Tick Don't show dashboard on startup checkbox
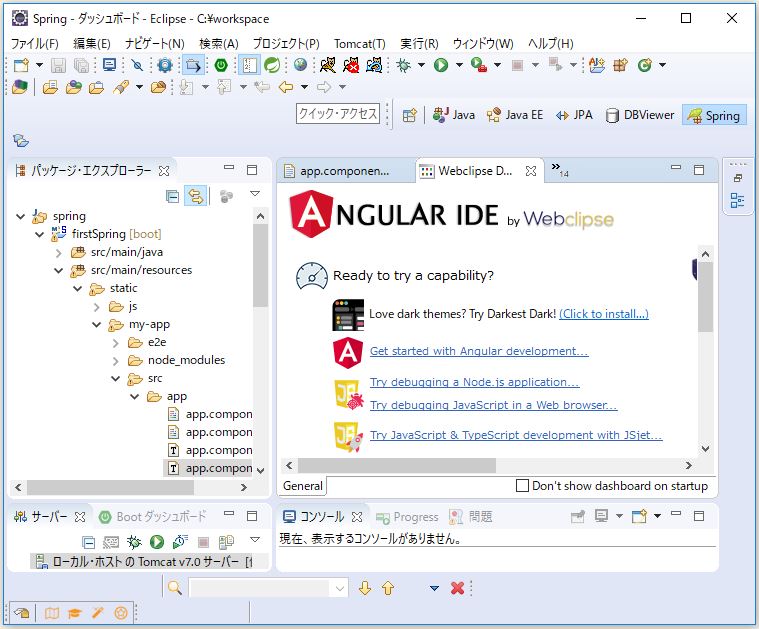The width and height of the screenshot is (759, 629). [522, 486]
